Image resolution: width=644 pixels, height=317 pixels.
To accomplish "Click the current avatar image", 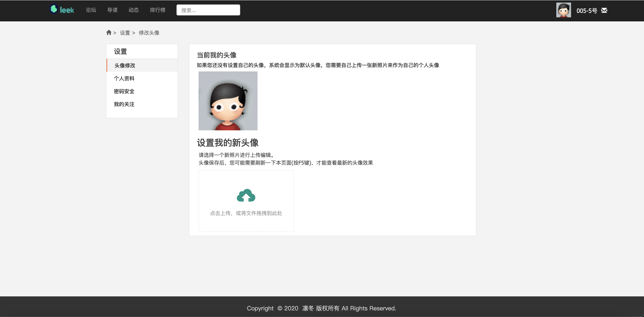I will click(x=228, y=101).
